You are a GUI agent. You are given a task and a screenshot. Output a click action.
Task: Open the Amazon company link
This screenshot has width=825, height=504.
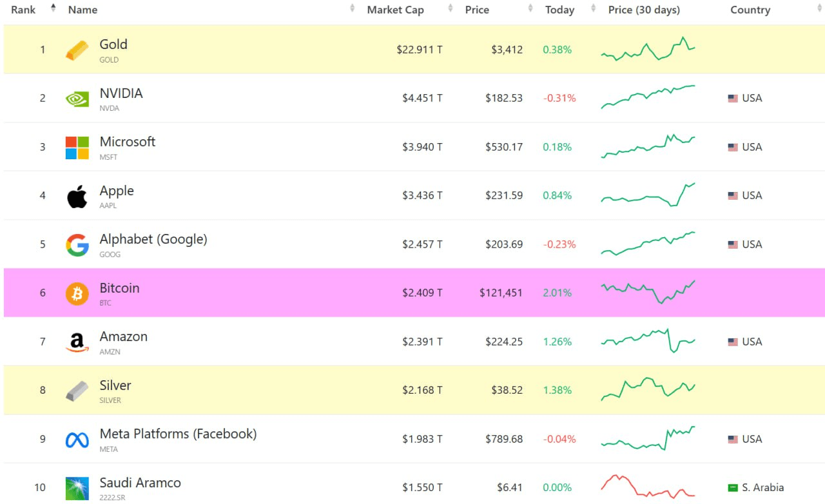pos(124,336)
